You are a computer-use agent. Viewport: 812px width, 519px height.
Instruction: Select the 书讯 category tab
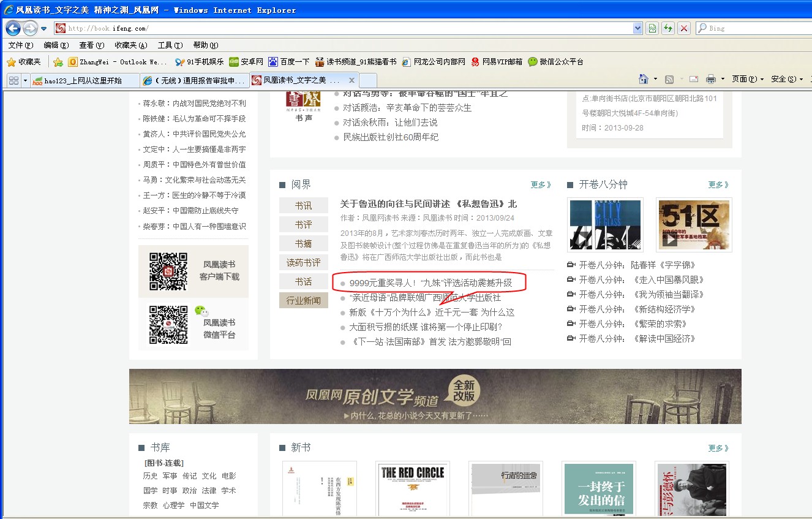click(304, 205)
